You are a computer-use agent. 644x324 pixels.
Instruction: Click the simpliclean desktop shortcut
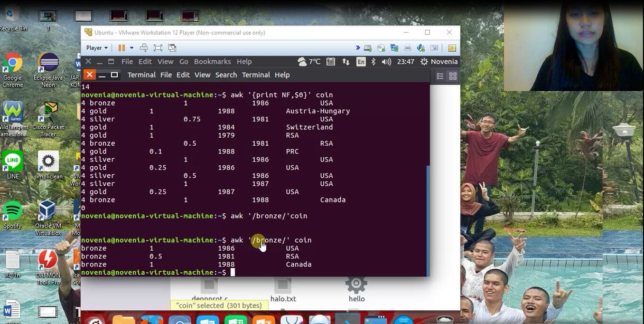[x=48, y=166]
